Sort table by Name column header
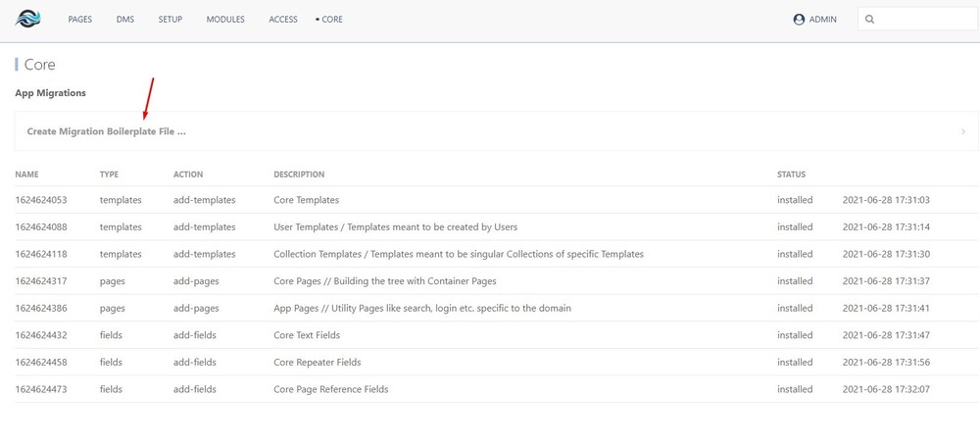Viewport: 980px width, 446px height. click(x=26, y=174)
